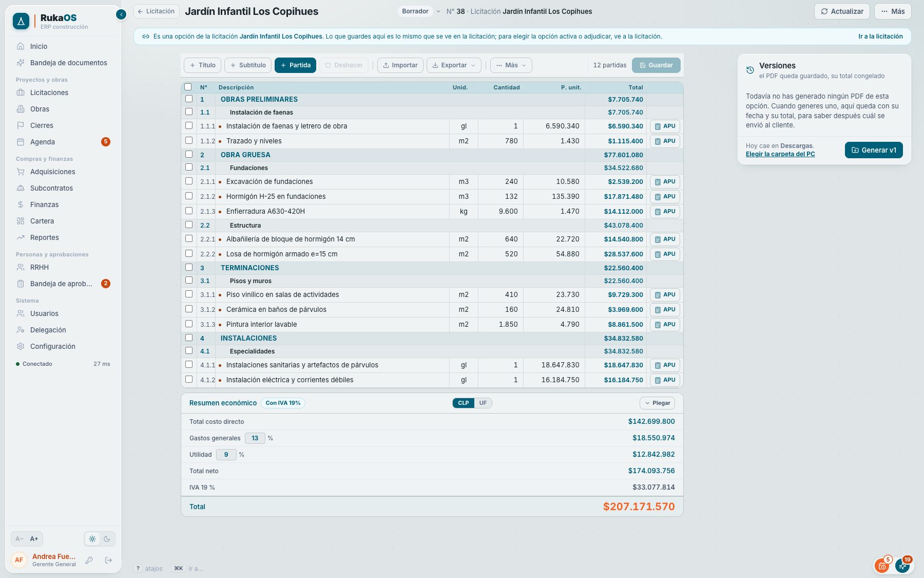Check the Enfierradura A630-420H row checkbox
This screenshot has height=578, width=924.
(x=189, y=211)
